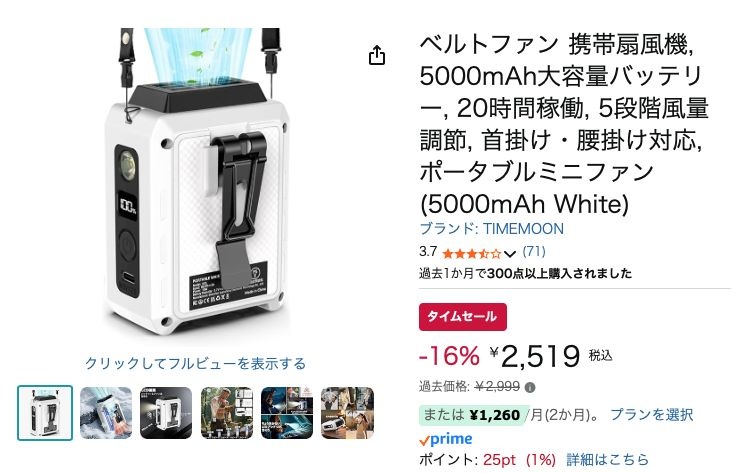
Task: Click the プランを選択 link
Action: (652, 414)
